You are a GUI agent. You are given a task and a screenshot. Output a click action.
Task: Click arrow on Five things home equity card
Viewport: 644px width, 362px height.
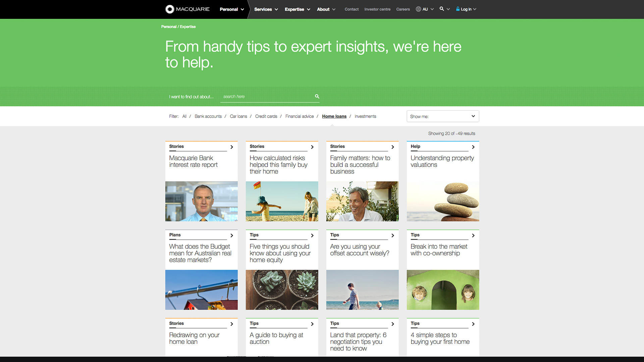pos(312,235)
